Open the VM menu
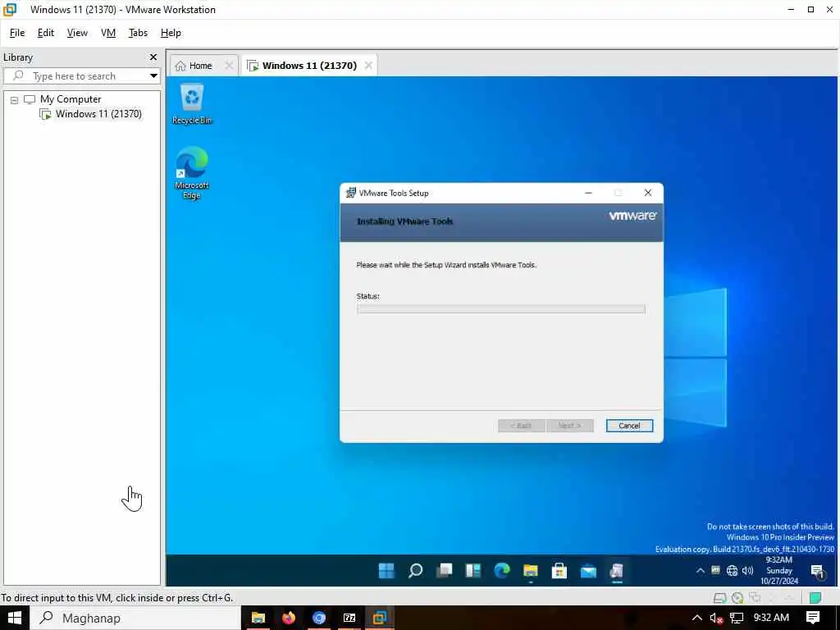This screenshot has width=840, height=630. 108,33
